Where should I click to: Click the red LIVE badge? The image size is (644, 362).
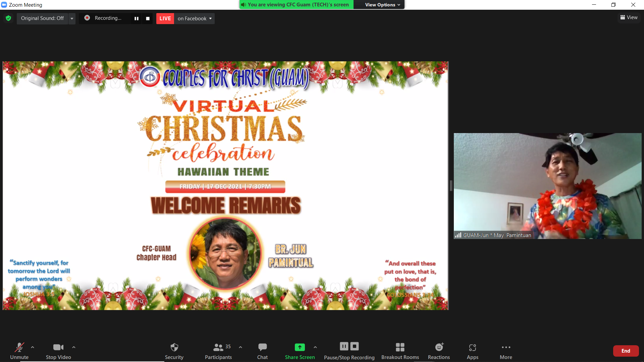[x=165, y=18]
